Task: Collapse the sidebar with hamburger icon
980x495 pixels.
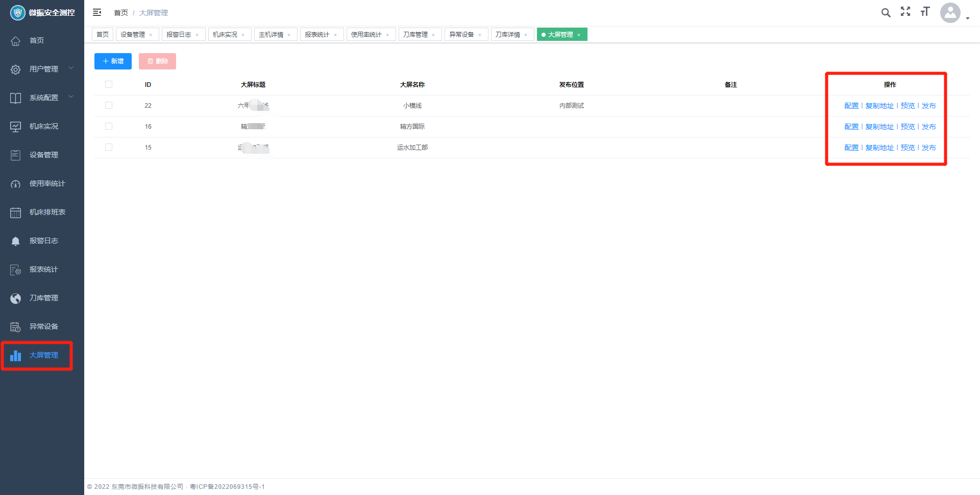Action: (x=97, y=12)
